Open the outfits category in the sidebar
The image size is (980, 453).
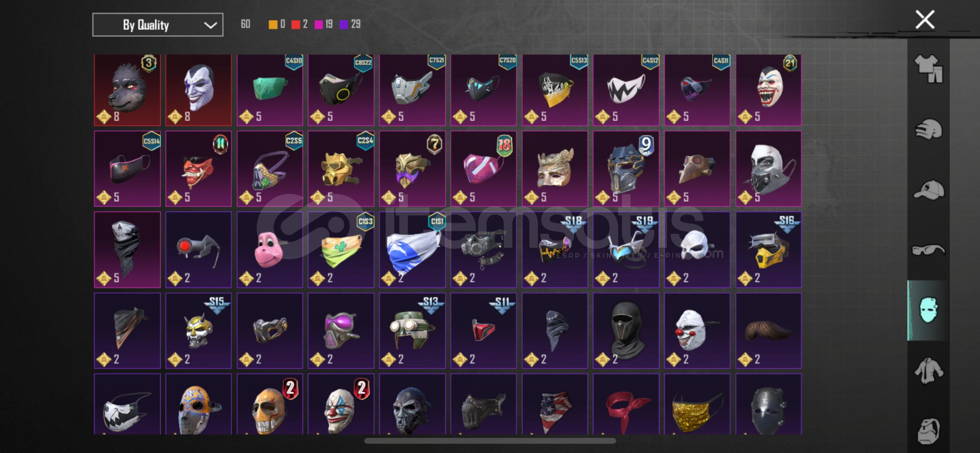(x=928, y=69)
